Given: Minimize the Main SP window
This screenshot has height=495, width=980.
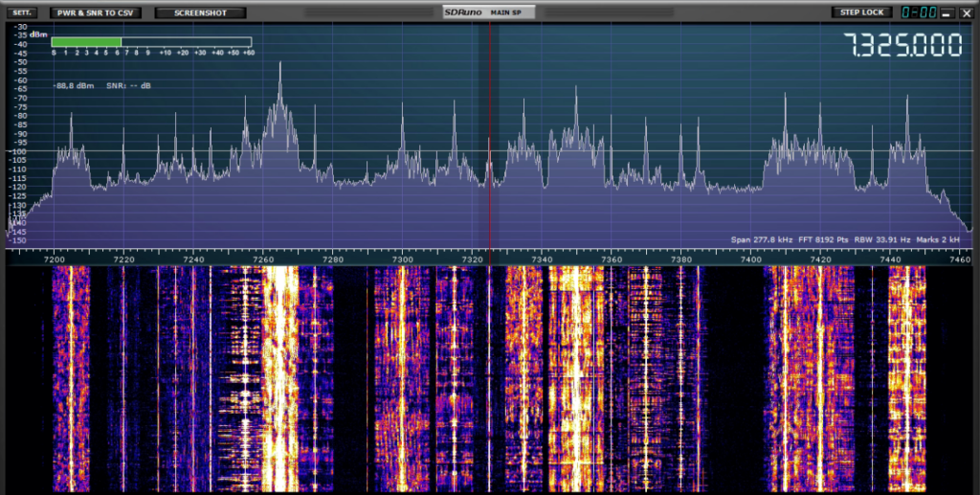Looking at the screenshot, I should (947, 13).
